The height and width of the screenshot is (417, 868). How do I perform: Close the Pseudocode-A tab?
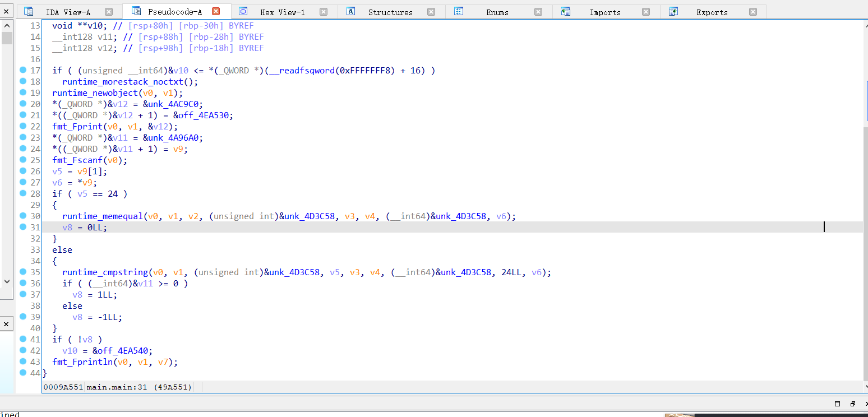(216, 12)
